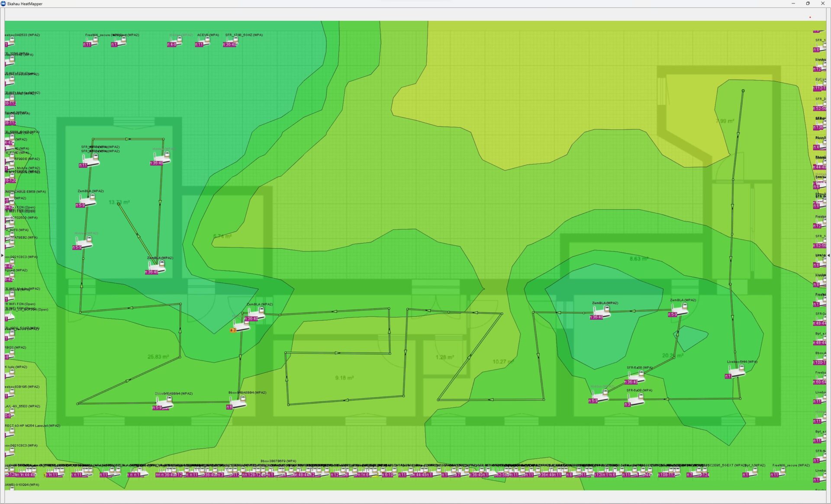Click the '7.99 m²' room area label
Viewport: 831px width, 504px height.
[725, 121]
